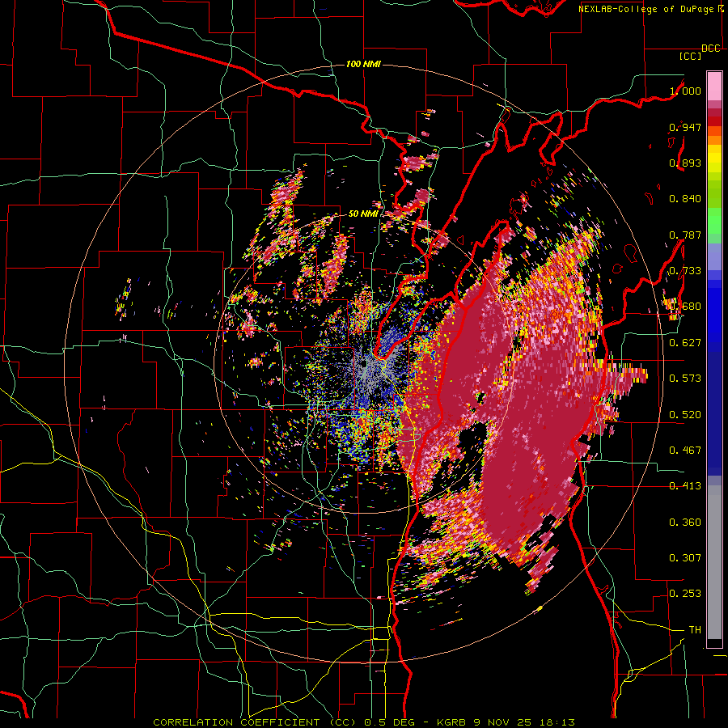Image resolution: width=728 pixels, height=728 pixels.
Task: Click the 100 NMI range ring label
Action: [363, 64]
